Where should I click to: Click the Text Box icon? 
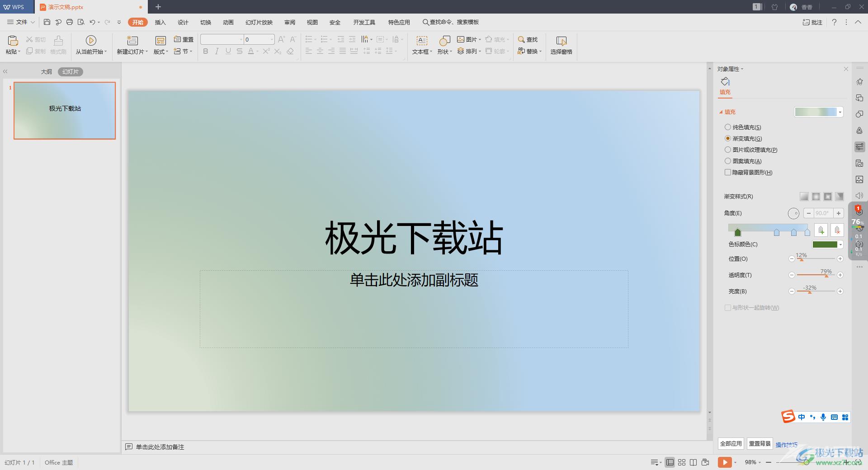tap(422, 41)
